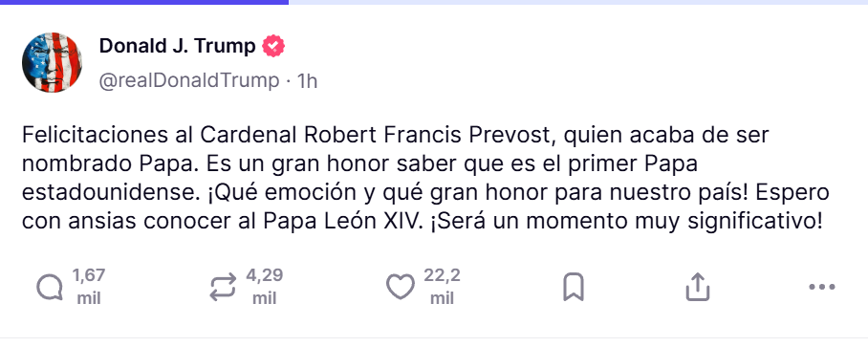
Task: Open Donald J. Trump display name link
Action: tap(177, 46)
